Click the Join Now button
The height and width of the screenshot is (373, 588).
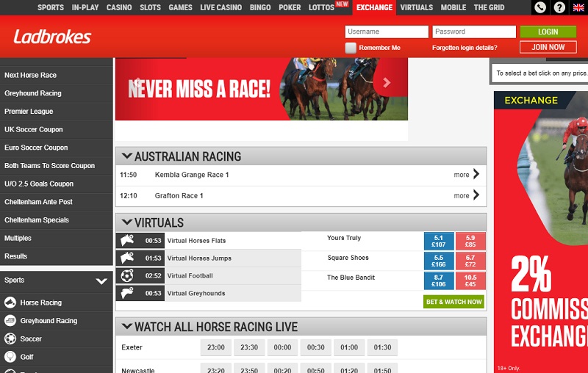548,47
